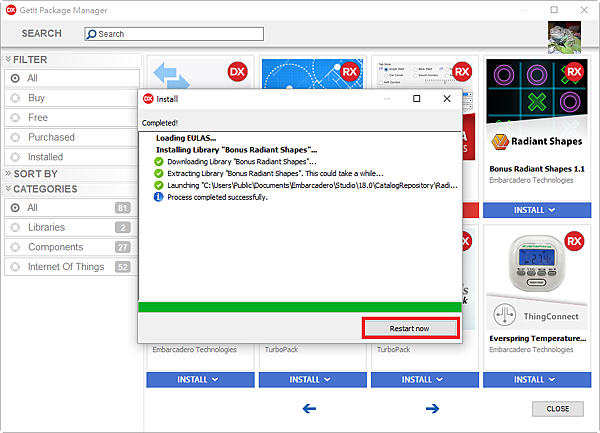Click the Radiant Shapes logo icon

tap(500, 142)
